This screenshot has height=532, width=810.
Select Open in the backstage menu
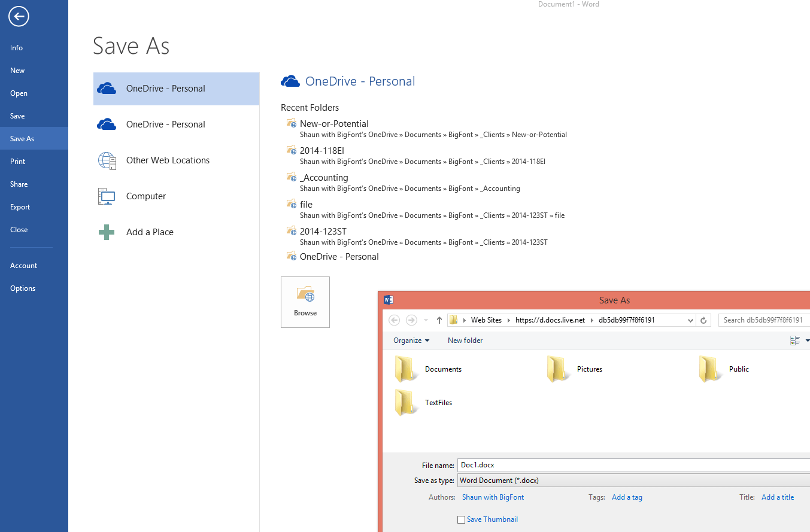click(x=34, y=93)
